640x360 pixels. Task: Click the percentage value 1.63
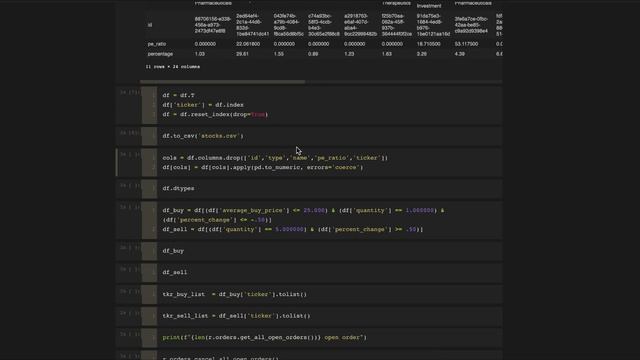click(387, 54)
